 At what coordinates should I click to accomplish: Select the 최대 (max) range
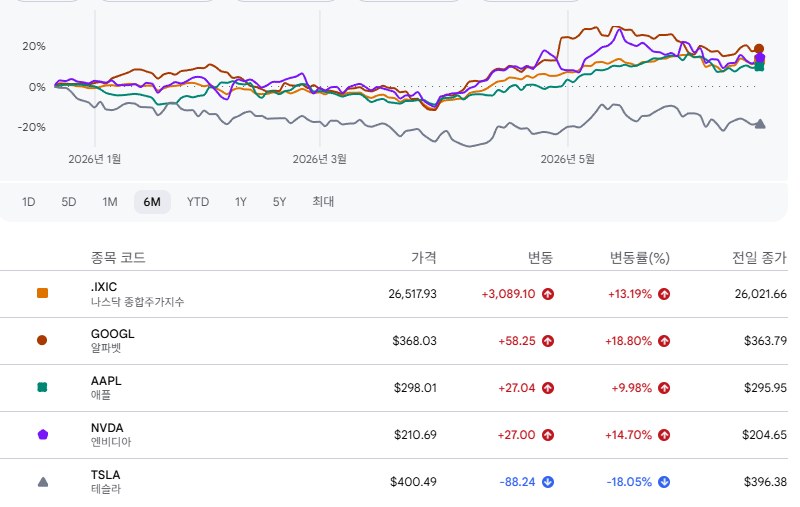323,202
